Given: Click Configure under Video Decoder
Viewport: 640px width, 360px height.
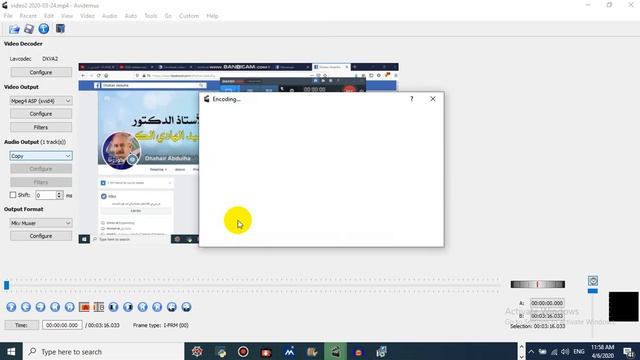Looking at the screenshot, I should (41, 72).
